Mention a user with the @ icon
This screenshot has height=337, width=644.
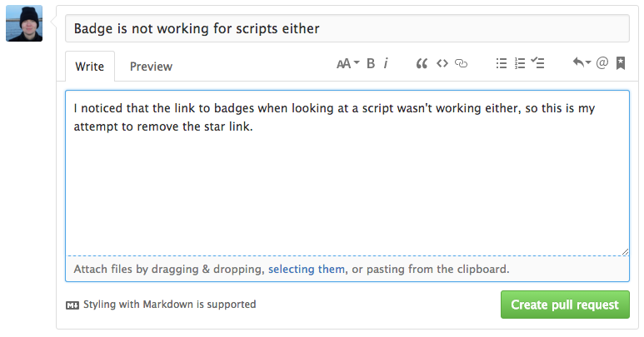click(602, 63)
